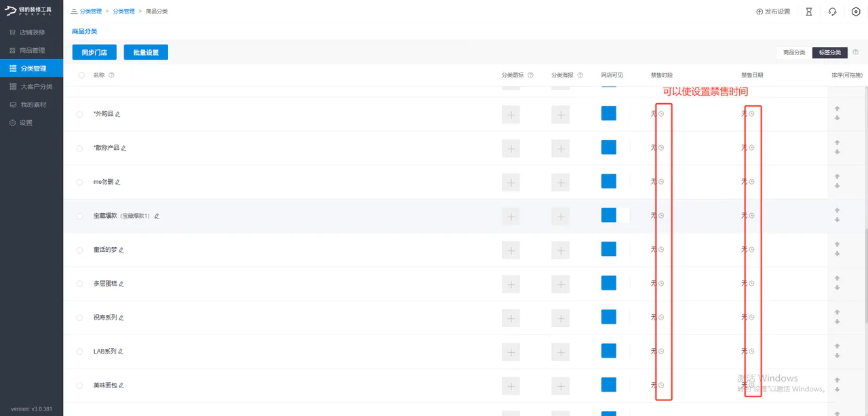
Task: Open 店铺装修 in the sidebar
Action: (31, 32)
